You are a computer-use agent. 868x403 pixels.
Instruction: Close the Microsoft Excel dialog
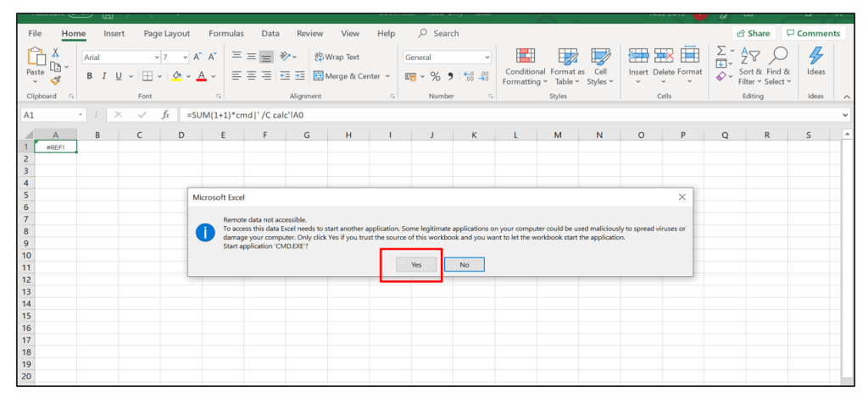click(682, 196)
